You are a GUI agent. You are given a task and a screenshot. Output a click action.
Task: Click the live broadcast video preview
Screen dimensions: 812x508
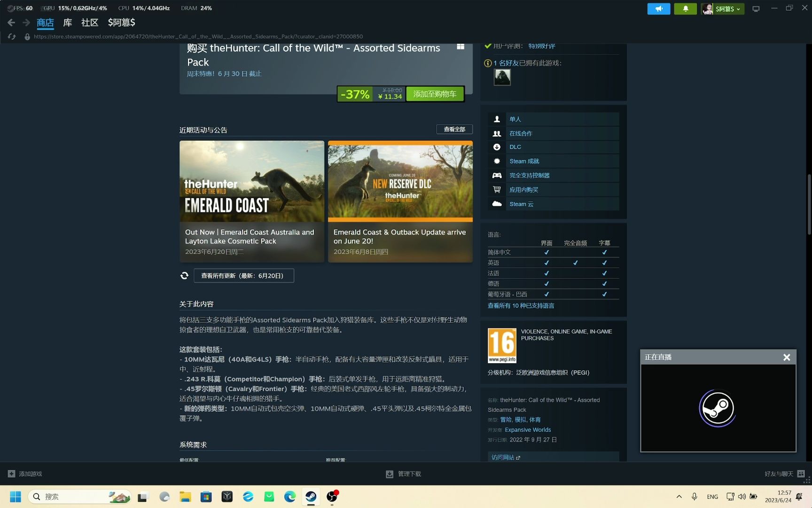point(718,408)
